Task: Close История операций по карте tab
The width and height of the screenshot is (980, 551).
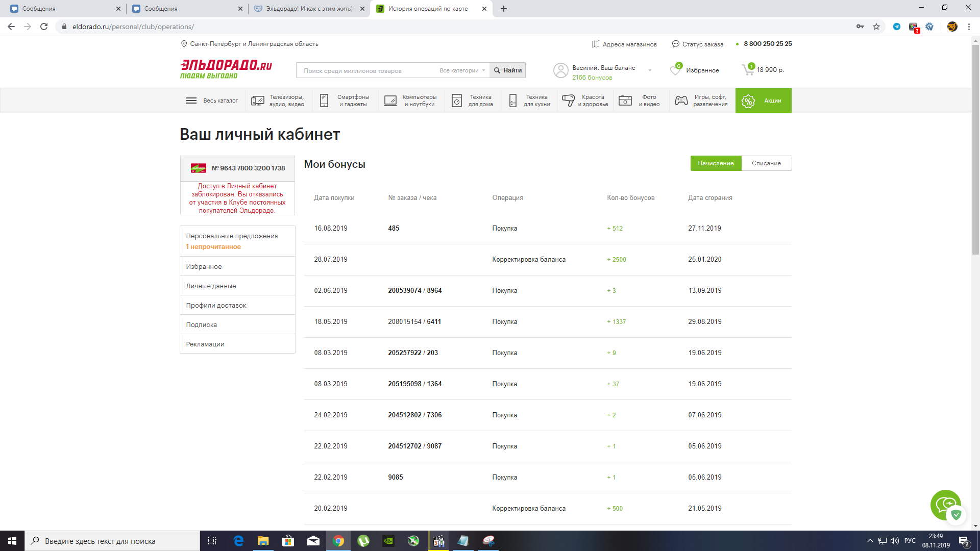Action: click(484, 9)
